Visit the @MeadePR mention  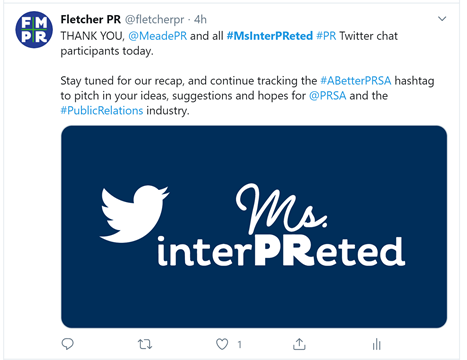158,36
